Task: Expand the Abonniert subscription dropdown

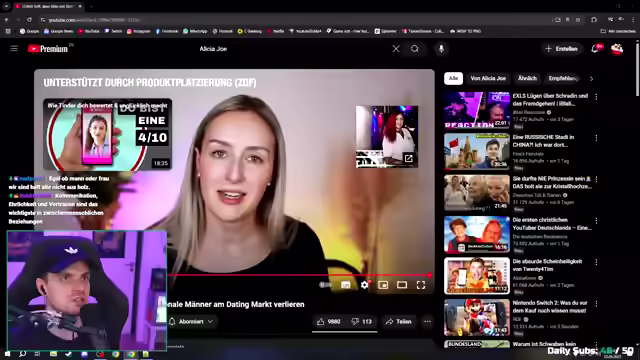Action: pos(191,322)
